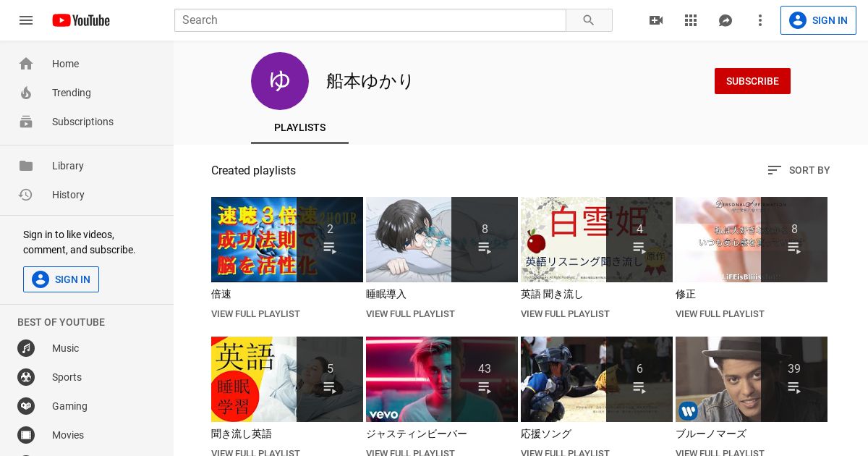Click playlist queue icon on 倍速 thumbnail

pyautogui.click(x=330, y=248)
